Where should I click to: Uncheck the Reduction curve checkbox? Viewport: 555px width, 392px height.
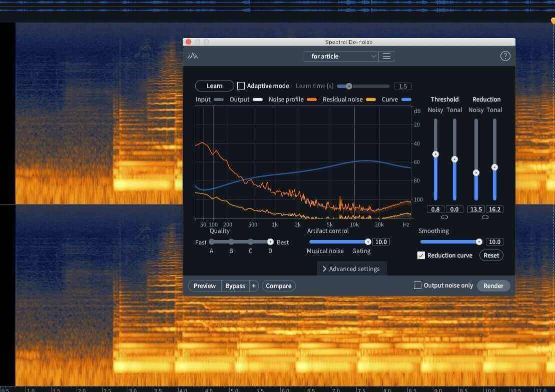[x=421, y=255]
